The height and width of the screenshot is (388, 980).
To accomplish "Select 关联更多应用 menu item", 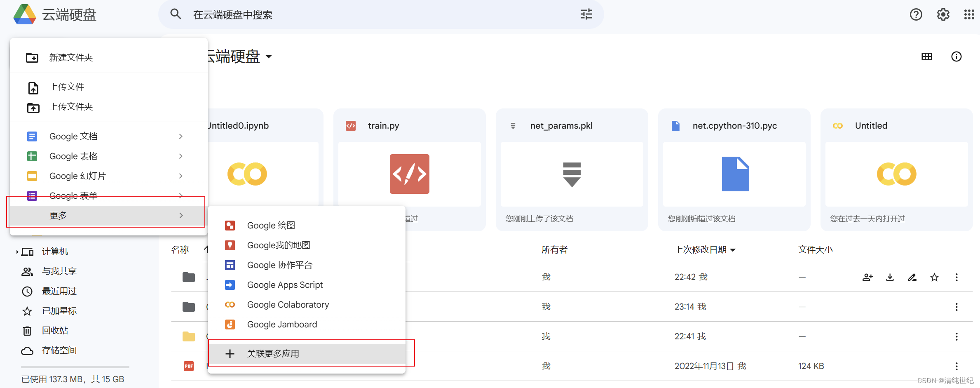I will pos(307,354).
